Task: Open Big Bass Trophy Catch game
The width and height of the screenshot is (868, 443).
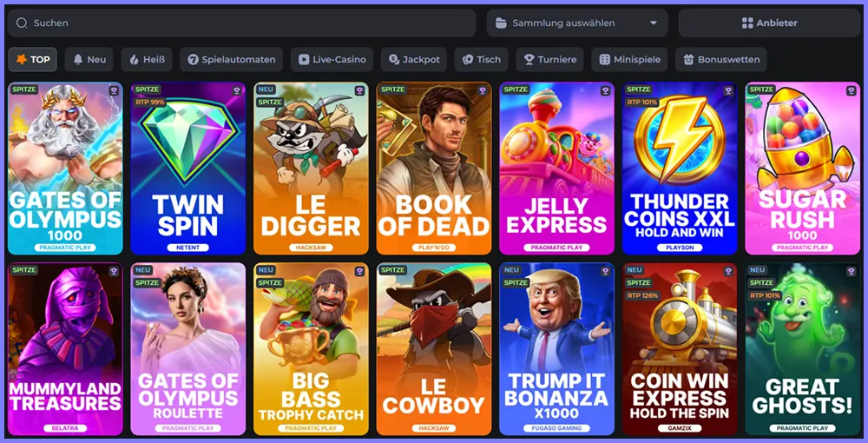Action: tap(311, 349)
